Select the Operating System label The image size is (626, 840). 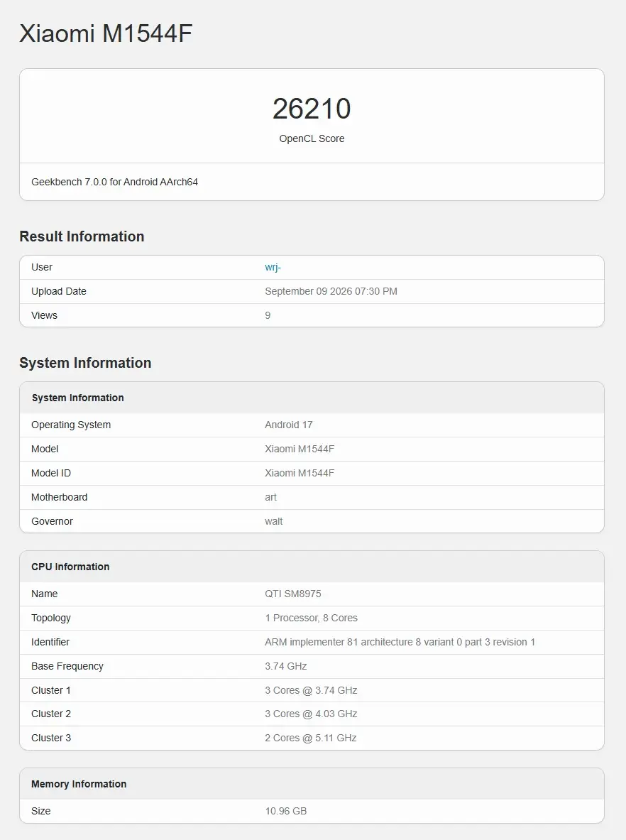coord(71,425)
